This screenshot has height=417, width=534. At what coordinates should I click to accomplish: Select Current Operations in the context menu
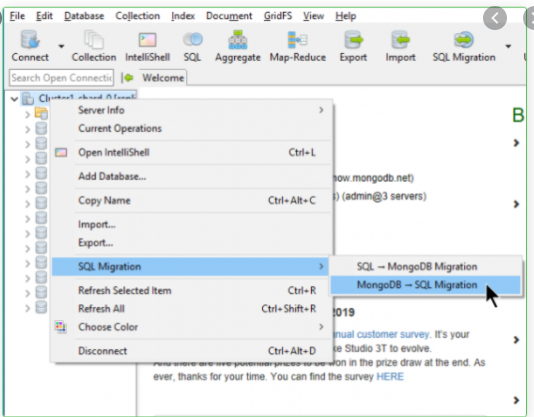pos(191,128)
